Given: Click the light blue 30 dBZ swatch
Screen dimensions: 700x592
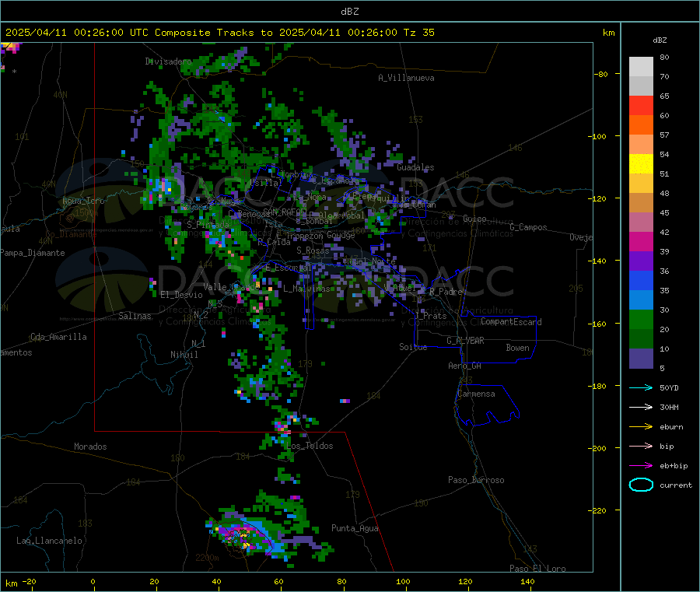Looking at the screenshot, I should point(641,300).
